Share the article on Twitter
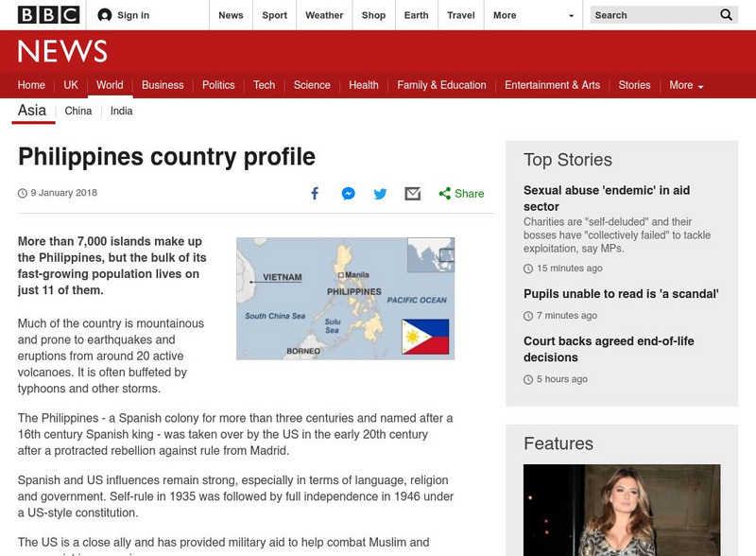The image size is (756, 556). click(x=380, y=193)
